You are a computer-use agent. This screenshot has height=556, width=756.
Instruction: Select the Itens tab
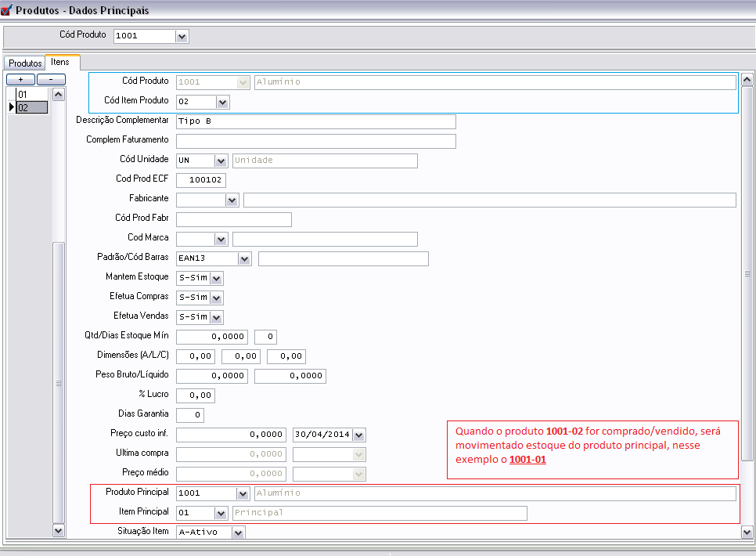pyautogui.click(x=60, y=62)
